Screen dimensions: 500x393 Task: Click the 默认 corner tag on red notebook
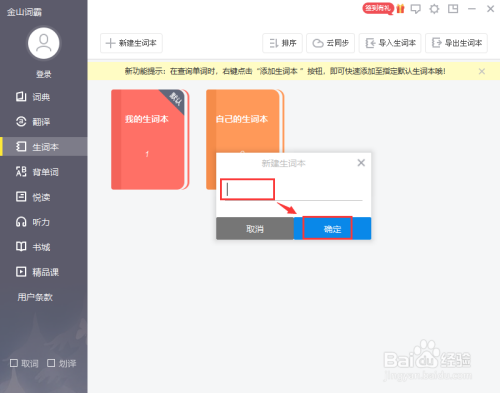[x=175, y=99]
